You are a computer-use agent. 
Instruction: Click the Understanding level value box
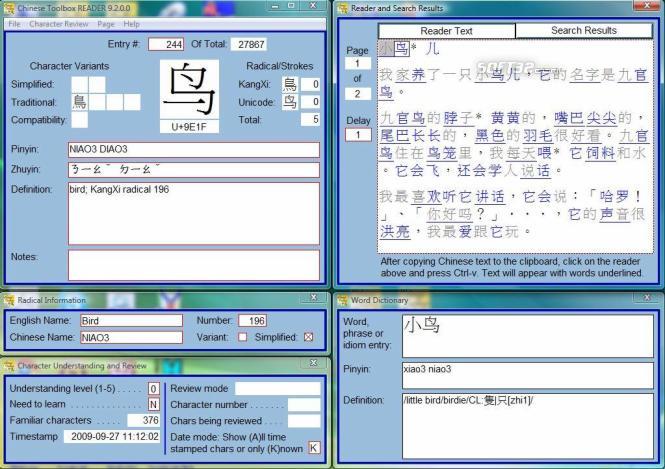[154, 388]
